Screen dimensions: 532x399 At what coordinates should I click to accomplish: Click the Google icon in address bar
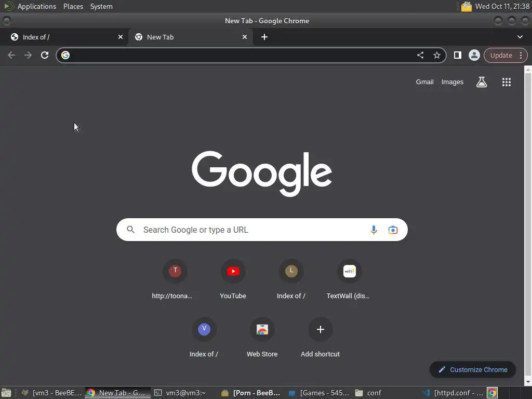click(x=65, y=55)
